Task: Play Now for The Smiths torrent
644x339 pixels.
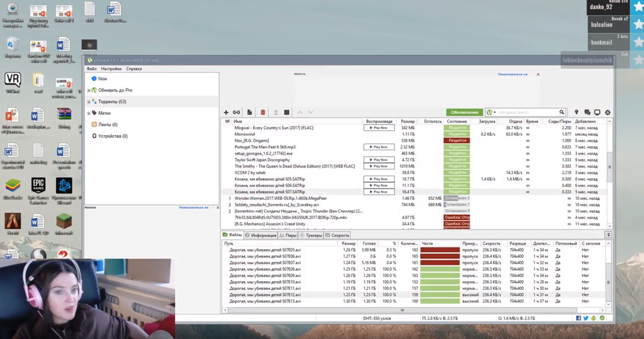Action: point(379,166)
